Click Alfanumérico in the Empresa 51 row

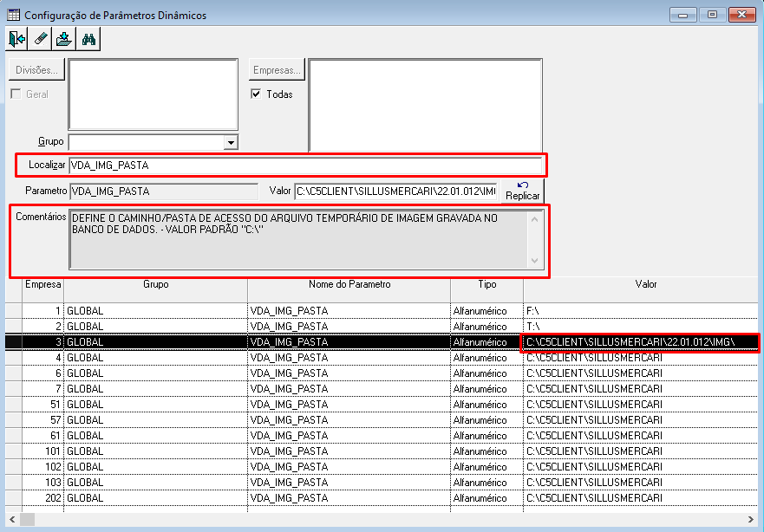click(x=486, y=405)
